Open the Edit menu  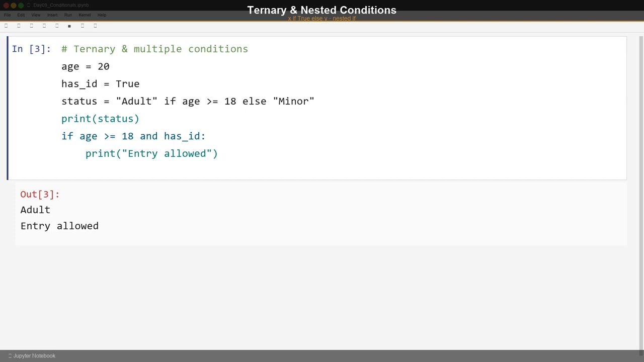coord(21,15)
